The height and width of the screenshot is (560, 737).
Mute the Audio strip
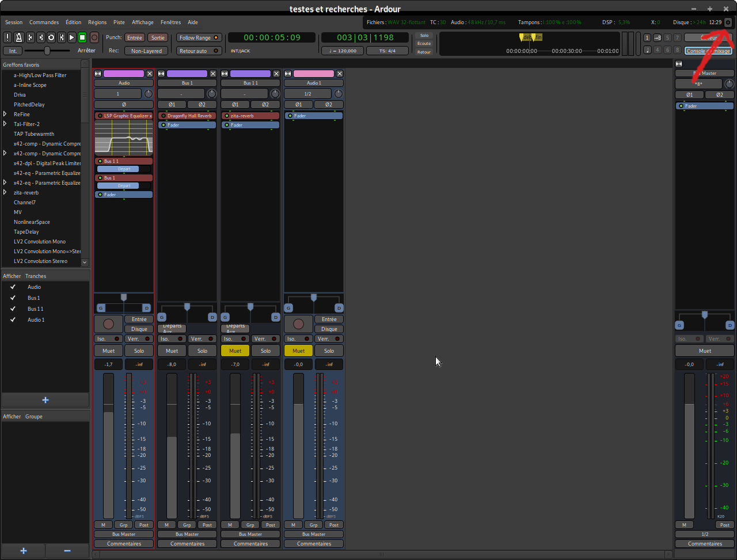(109, 351)
